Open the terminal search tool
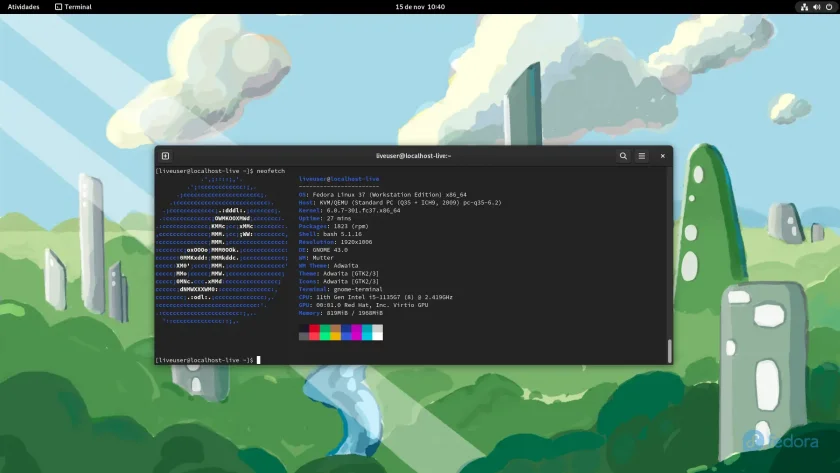This screenshot has width=840, height=473. 623,156
